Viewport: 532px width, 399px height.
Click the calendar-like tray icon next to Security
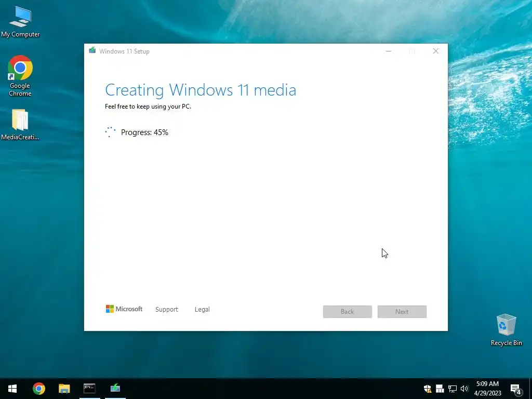[440, 389]
